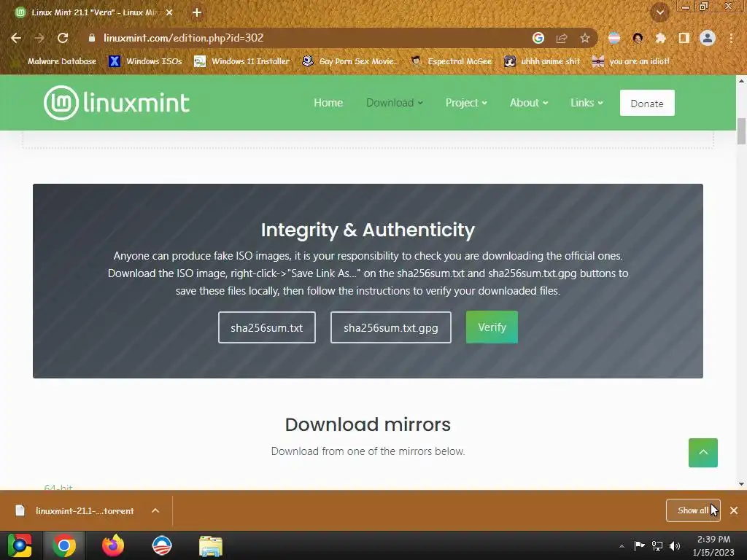Image resolution: width=747 pixels, height=560 pixels.
Task: Go to the Home menu item
Action: (328, 103)
